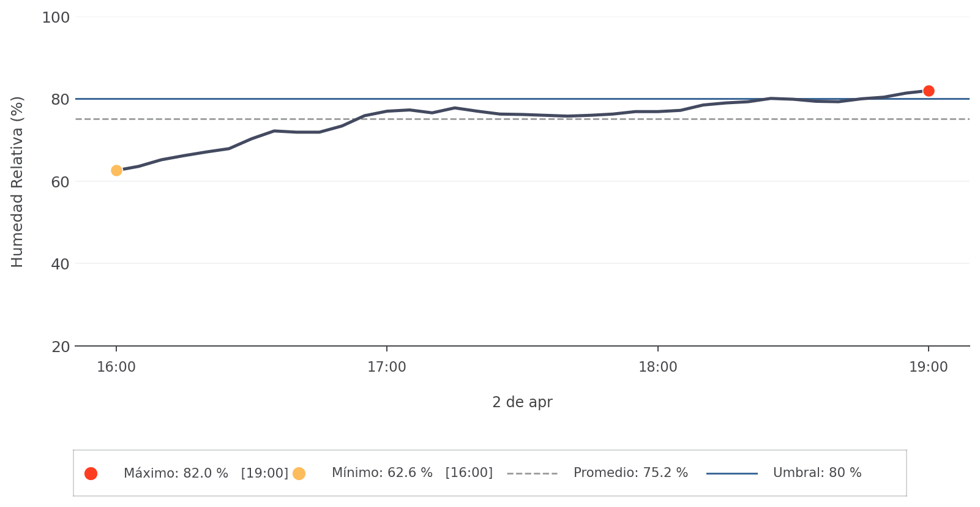
Task: Click the "2 de apr" date label
Action: [x=522, y=402]
